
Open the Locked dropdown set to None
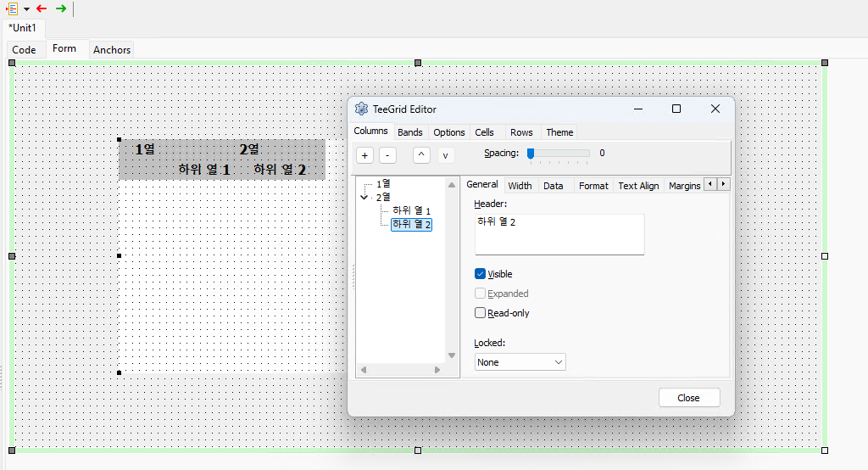coord(520,362)
